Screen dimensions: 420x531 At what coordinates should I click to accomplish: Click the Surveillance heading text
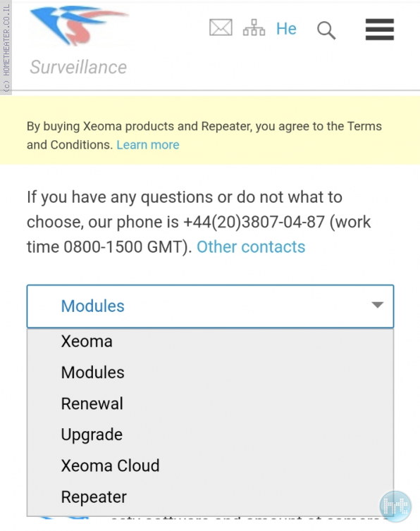[78, 67]
